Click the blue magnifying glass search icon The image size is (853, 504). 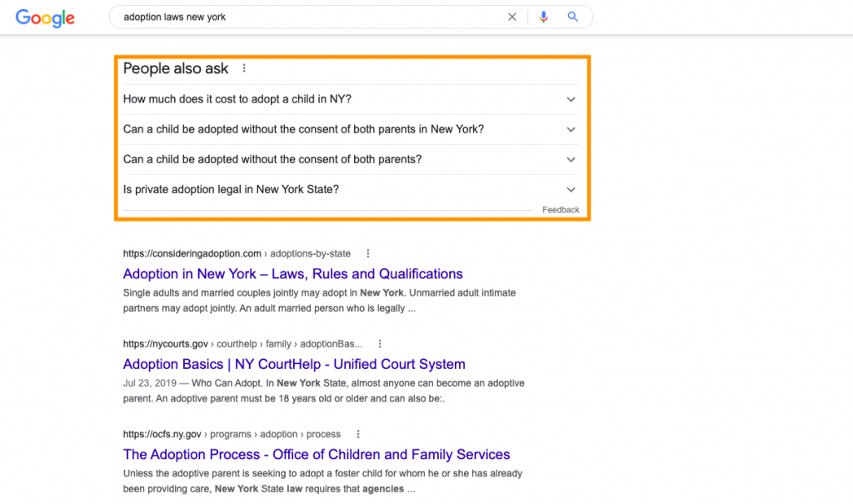pyautogui.click(x=572, y=17)
